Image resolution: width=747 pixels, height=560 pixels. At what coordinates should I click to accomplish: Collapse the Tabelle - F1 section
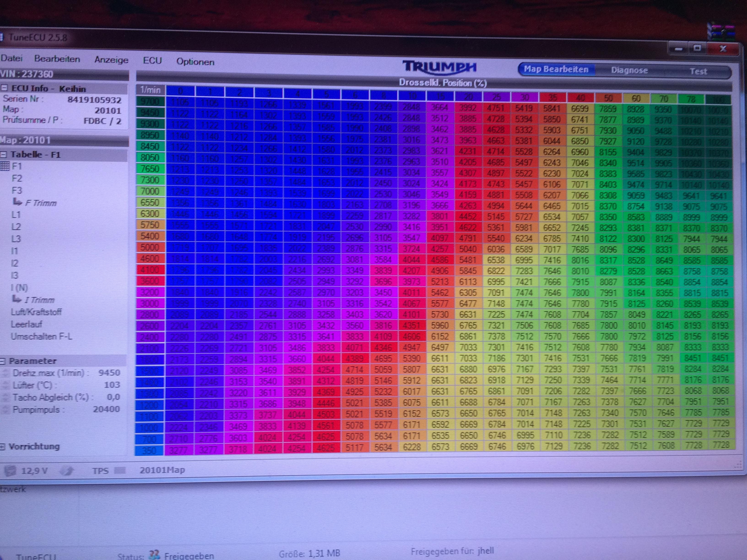click(3, 155)
